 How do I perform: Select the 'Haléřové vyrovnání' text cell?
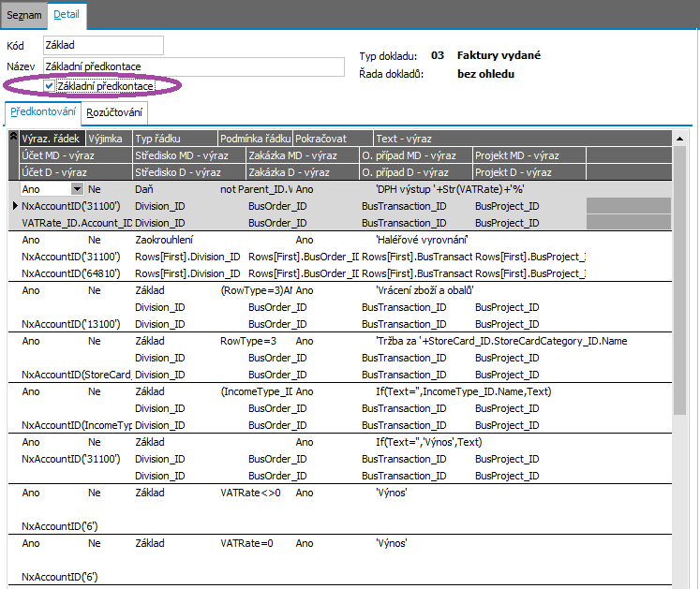point(421,240)
